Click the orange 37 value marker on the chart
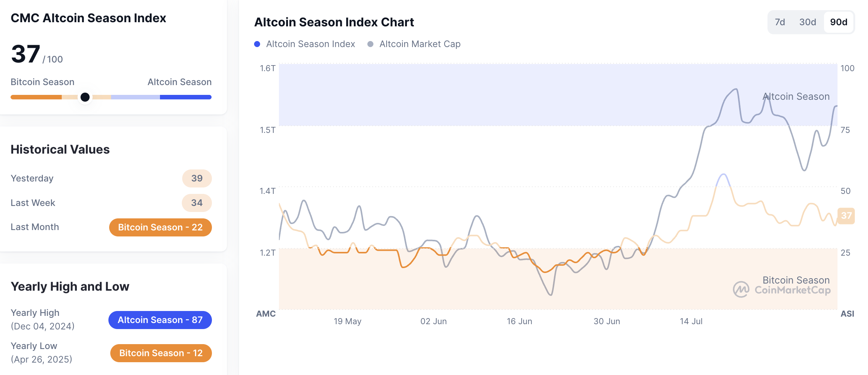This screenshot has height=375, width=868. tap(847, 216)
